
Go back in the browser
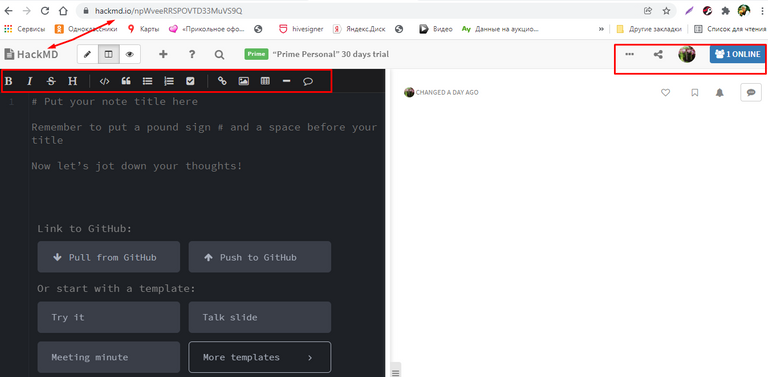click(x=8, y=10)
